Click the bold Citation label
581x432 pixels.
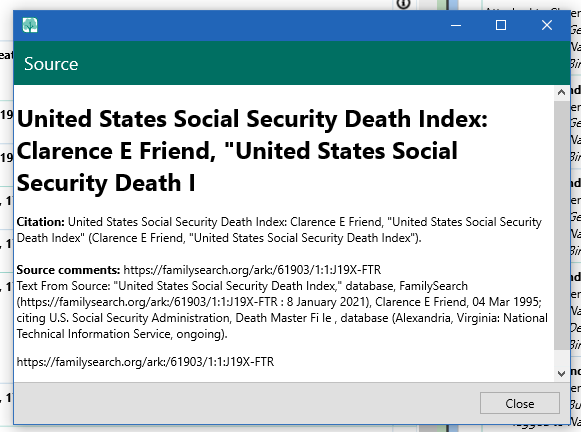pyautogui.click(x=40, y=222)
